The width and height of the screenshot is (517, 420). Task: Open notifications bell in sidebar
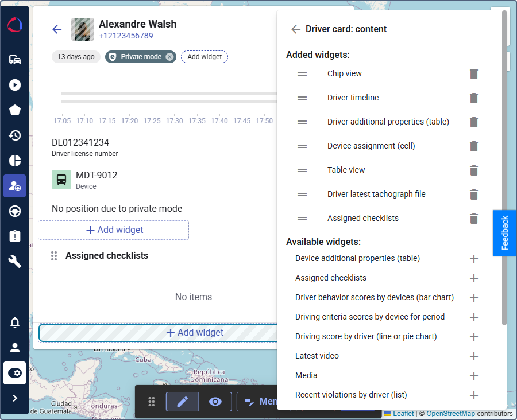pyautogui.click(x=15, y=322)
